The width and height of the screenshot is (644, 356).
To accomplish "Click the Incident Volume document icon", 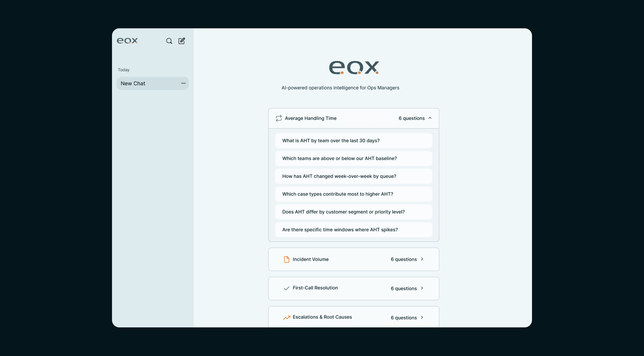I will (286, 259).
